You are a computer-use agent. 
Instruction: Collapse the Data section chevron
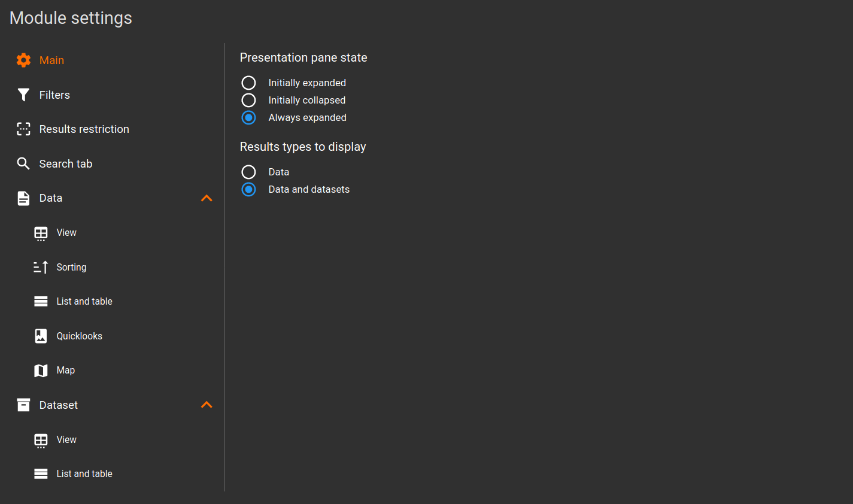tap(207, 198)
